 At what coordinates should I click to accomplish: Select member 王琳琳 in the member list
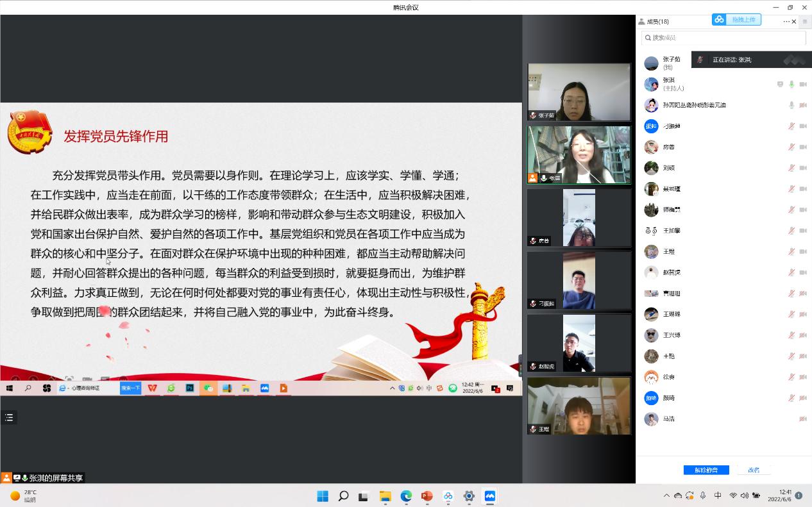click(672, 314)
